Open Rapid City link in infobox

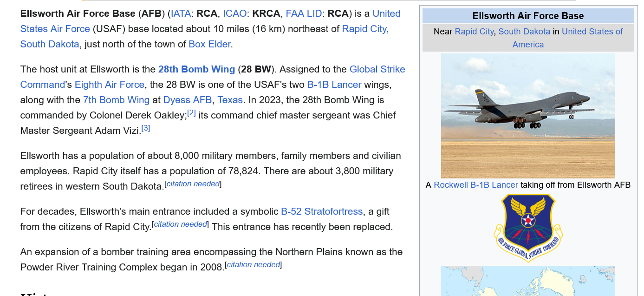click(474, 32)
